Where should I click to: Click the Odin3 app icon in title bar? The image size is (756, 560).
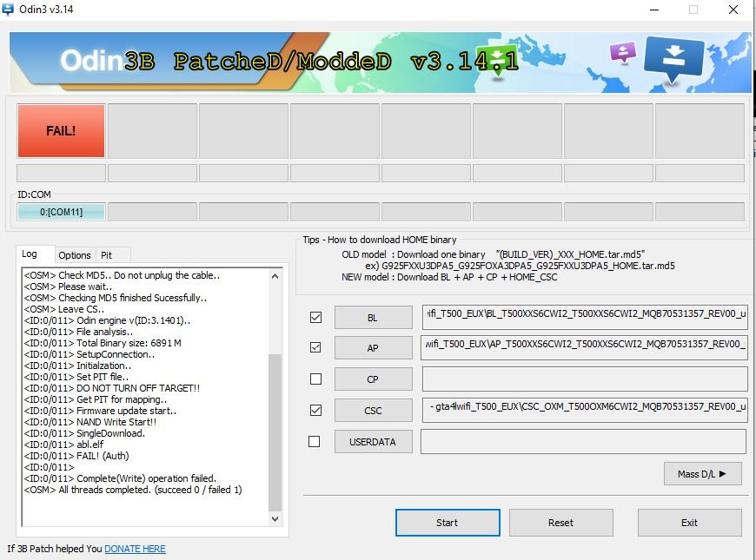9,9
